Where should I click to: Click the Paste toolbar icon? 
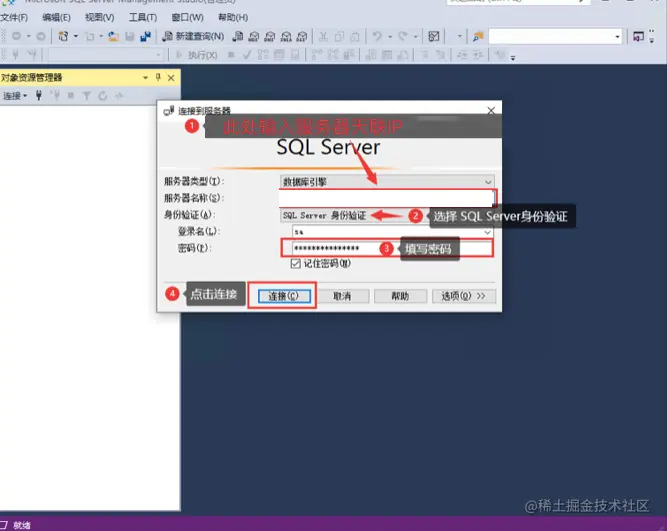tap(355, 37)
